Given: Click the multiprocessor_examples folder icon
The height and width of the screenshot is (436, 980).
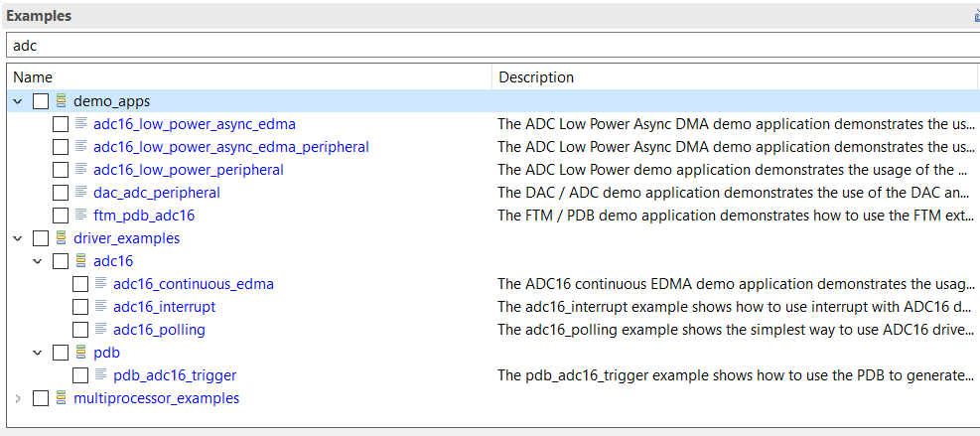Looking at the screenshot, I should point(61,398).
